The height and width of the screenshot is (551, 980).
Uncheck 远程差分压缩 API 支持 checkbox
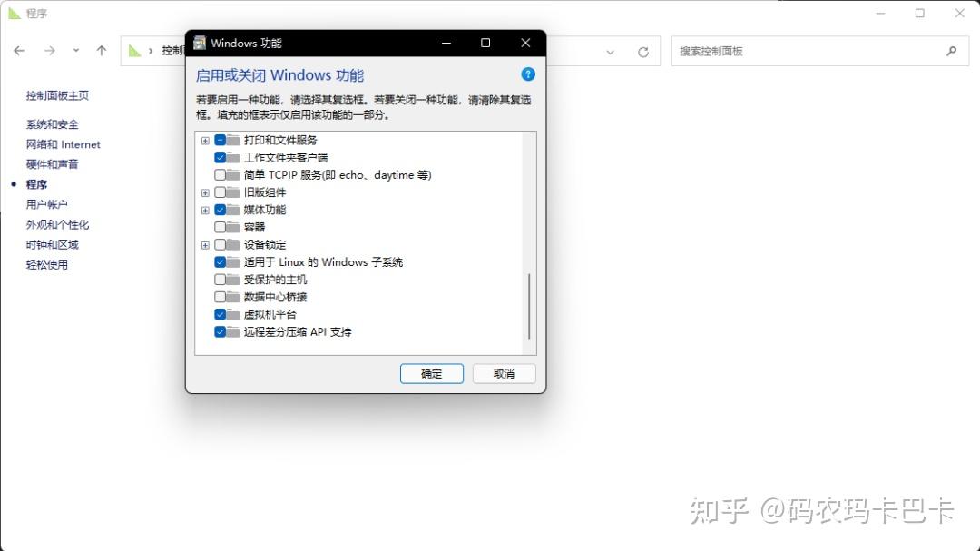pos(220,332)
